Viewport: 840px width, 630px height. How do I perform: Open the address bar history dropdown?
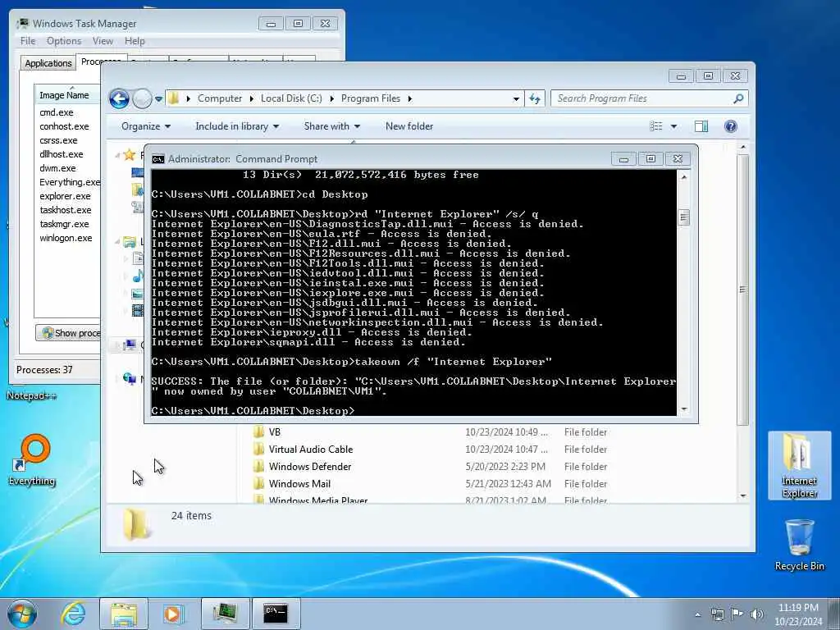pos(516,99)
